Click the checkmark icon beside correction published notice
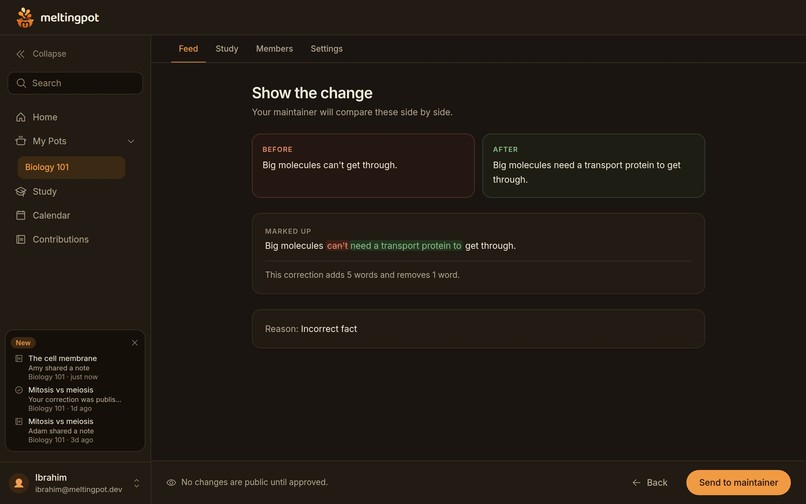This screenshot has height=504, width=806. [19, 390]
